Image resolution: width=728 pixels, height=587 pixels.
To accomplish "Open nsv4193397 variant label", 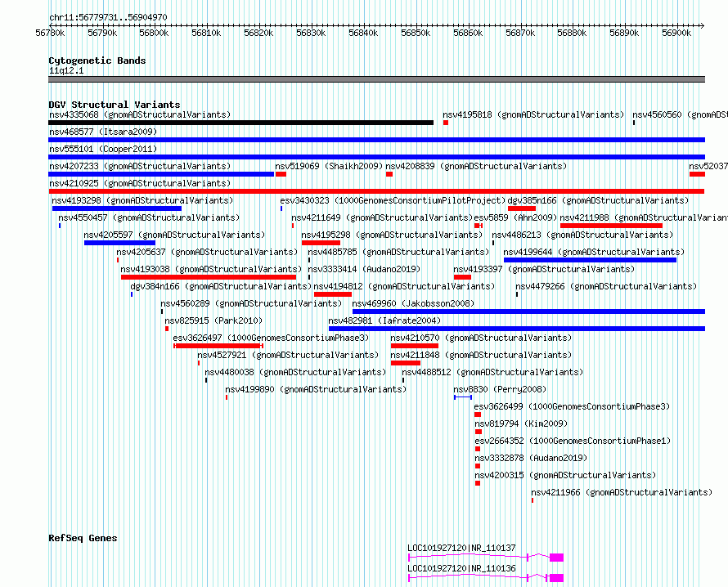I will point(544,269).
